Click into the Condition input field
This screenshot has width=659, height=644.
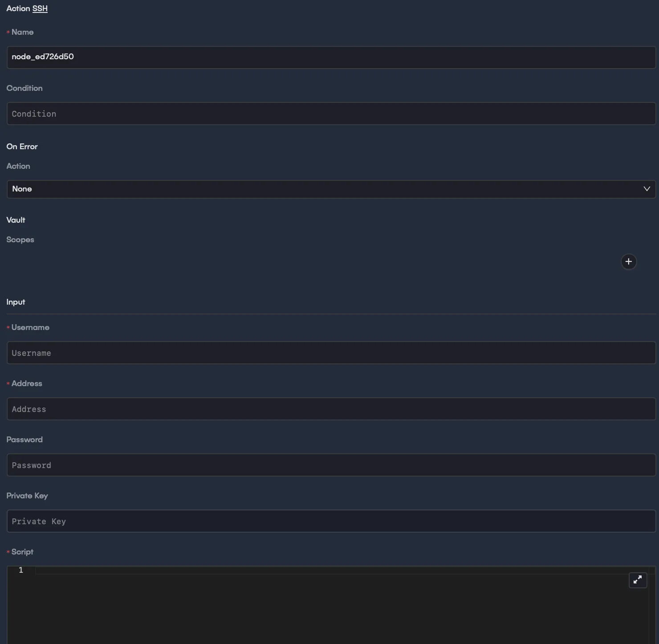pos(331,114)
